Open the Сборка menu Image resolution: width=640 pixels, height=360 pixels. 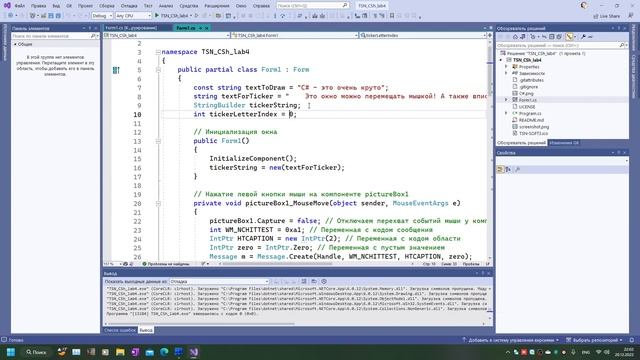coord(107,6)
